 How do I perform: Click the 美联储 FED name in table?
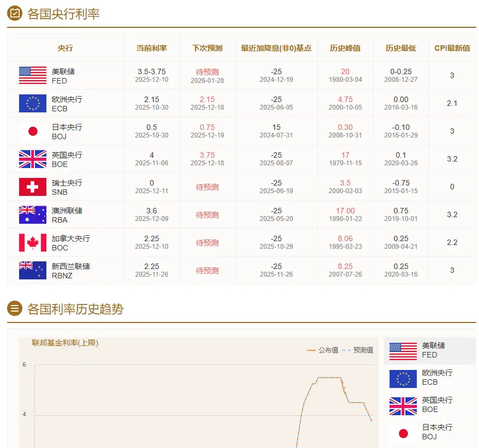coord(63,76)
